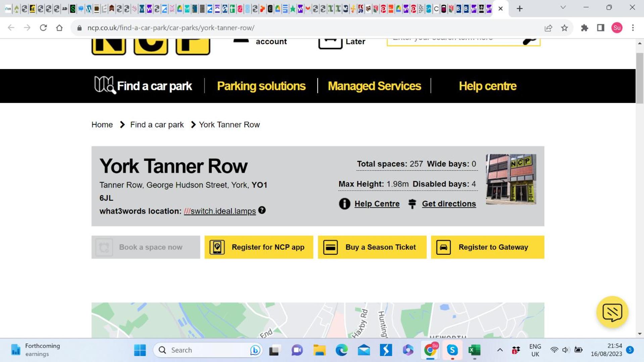Click the map of York

[x=318, y=320]
